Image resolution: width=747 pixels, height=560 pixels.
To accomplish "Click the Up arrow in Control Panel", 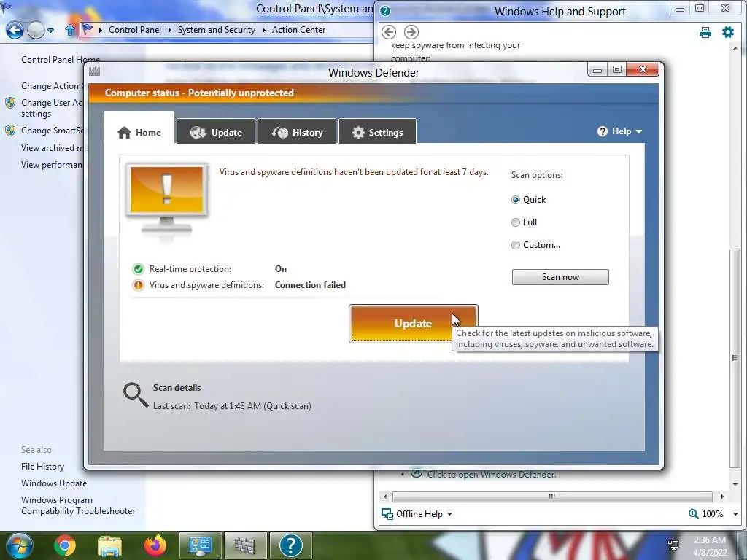I will [70, 31].
